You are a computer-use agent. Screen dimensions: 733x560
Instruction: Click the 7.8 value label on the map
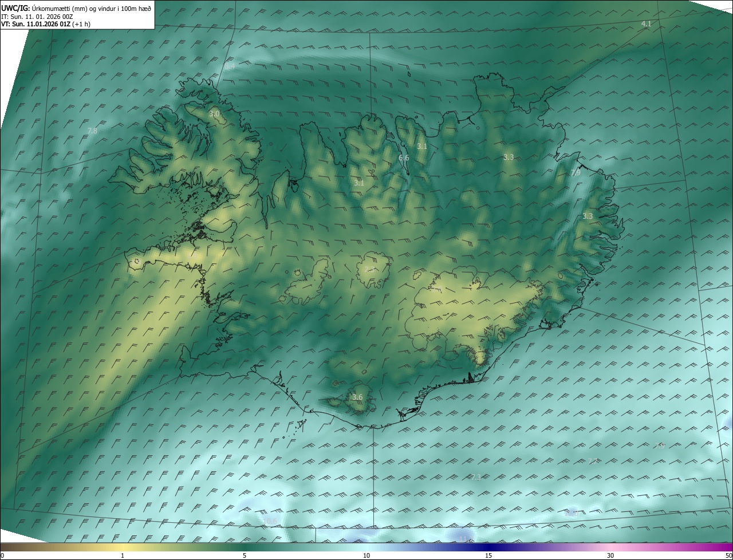pos(92,131)
